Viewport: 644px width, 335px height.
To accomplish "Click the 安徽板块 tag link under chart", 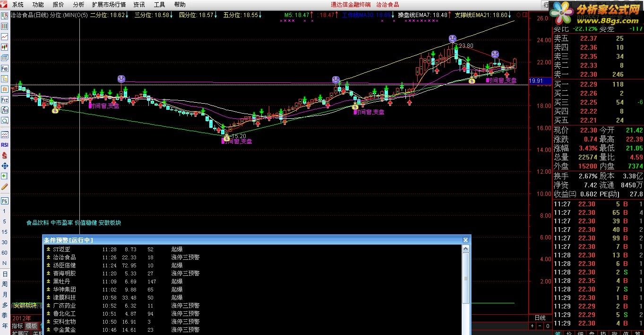I will pyautogui.click(x=110, y=222).
